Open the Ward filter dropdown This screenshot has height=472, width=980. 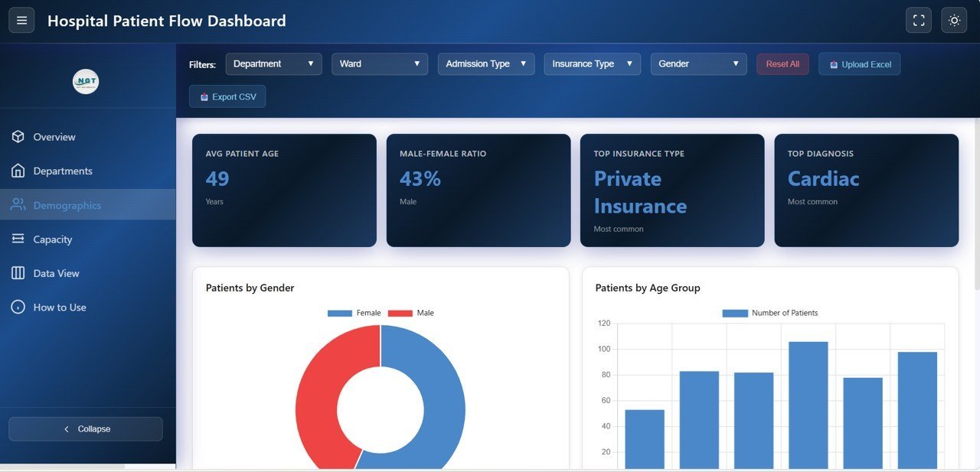tap(379, 64)
